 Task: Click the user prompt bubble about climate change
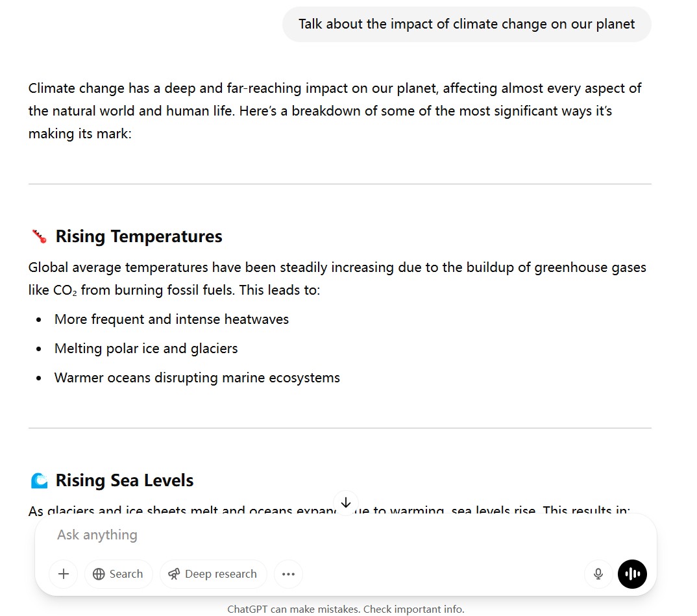pos(467,24)
